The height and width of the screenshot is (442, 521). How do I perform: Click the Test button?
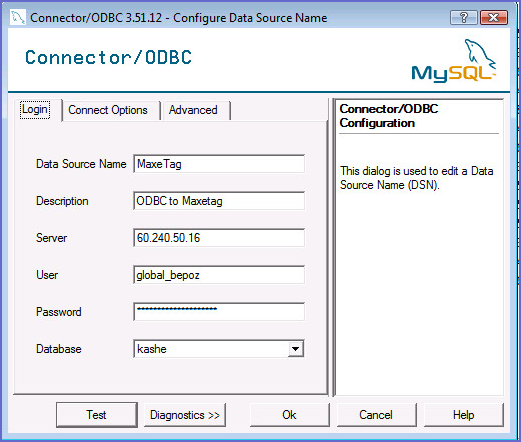[x=97, y=415]
